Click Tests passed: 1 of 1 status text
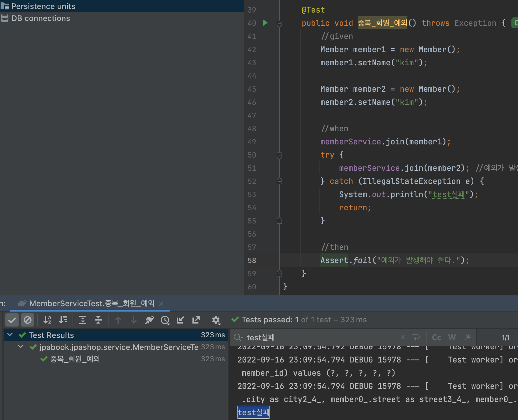The height and width of the screenshot is (420, 518). pos(304,320)
